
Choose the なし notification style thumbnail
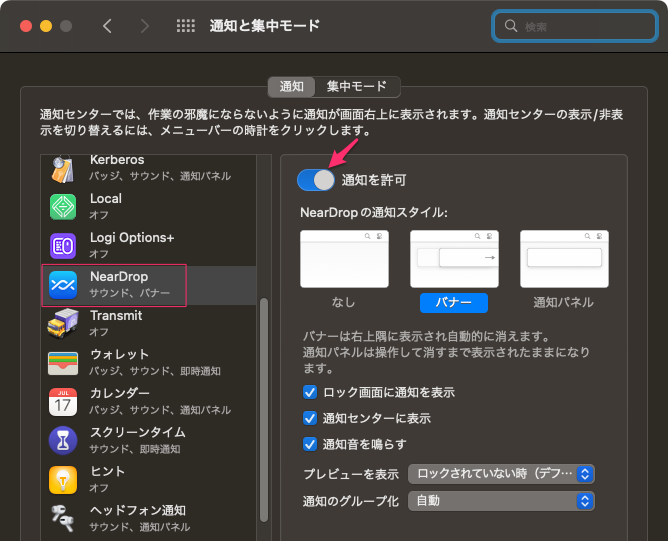click(x=344, y=259)
